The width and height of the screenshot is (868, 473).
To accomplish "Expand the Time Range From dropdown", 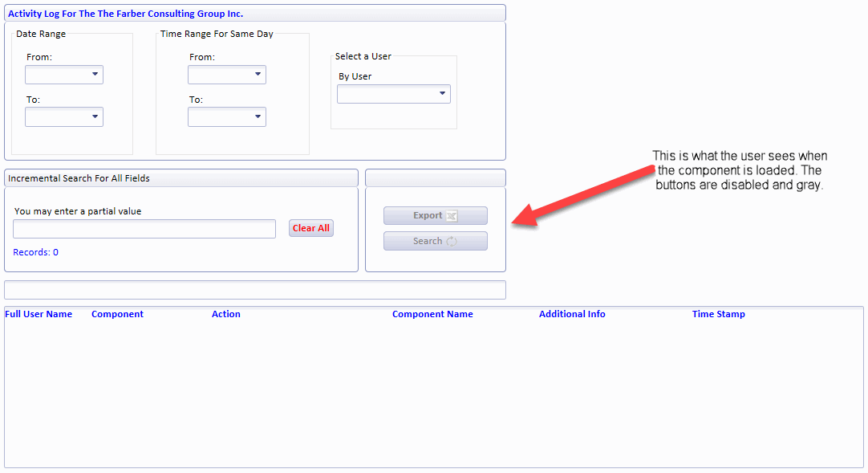I will [227, 75].
